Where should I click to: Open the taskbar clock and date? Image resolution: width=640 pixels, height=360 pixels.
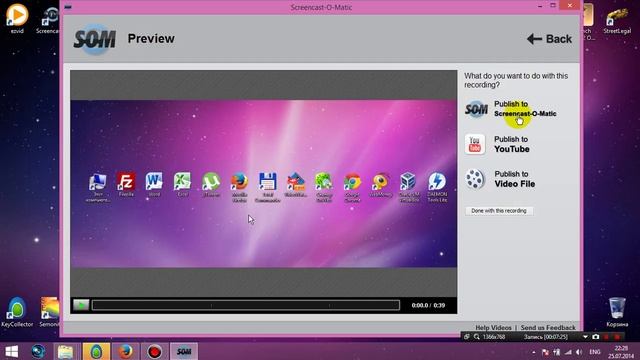click(621, 352)
